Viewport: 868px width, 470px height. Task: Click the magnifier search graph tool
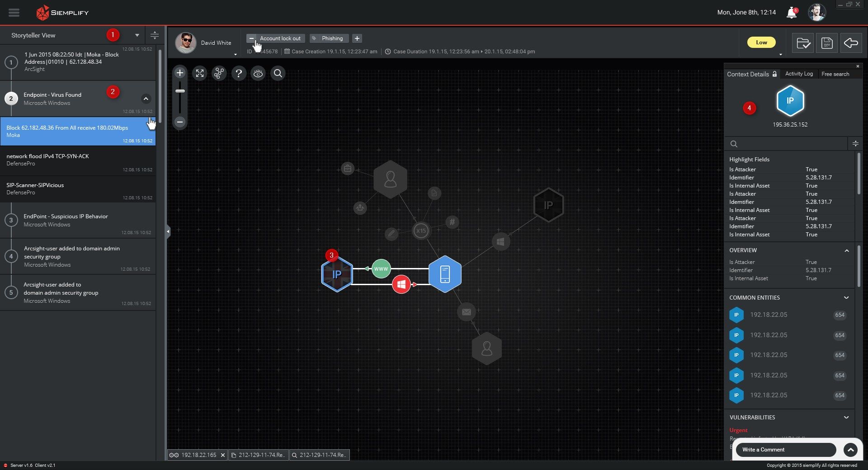click(x=278, y=73)
